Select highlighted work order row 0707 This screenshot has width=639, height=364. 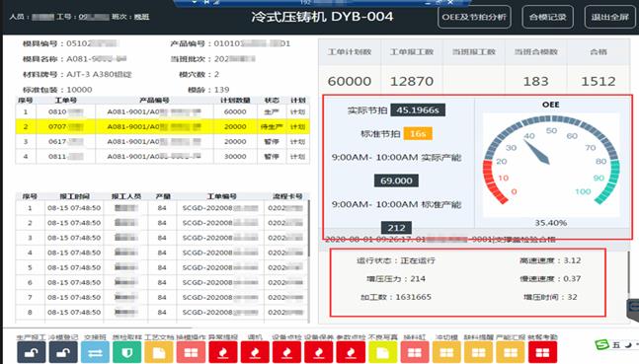tap(163, 126)
